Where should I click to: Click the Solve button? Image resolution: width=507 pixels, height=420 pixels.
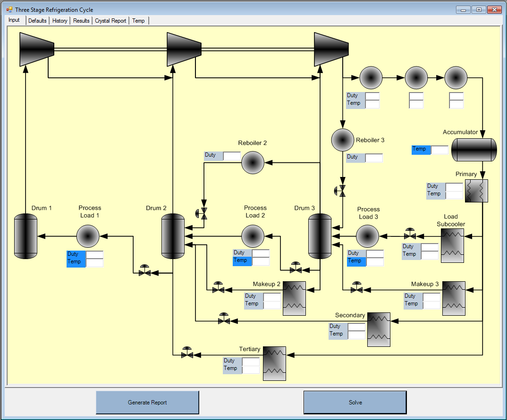(355, 403)
